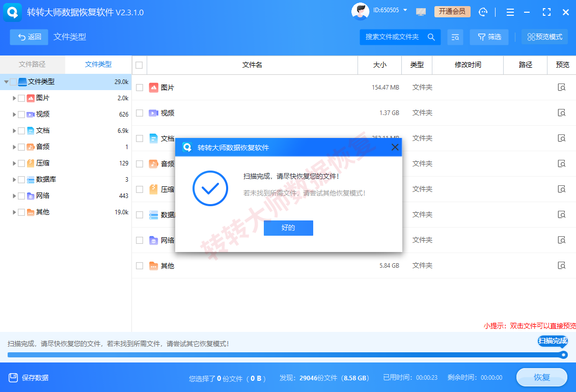Click the 恢复 recover button
Viewport: 576px width, 392px height.
tap(542, 377)
